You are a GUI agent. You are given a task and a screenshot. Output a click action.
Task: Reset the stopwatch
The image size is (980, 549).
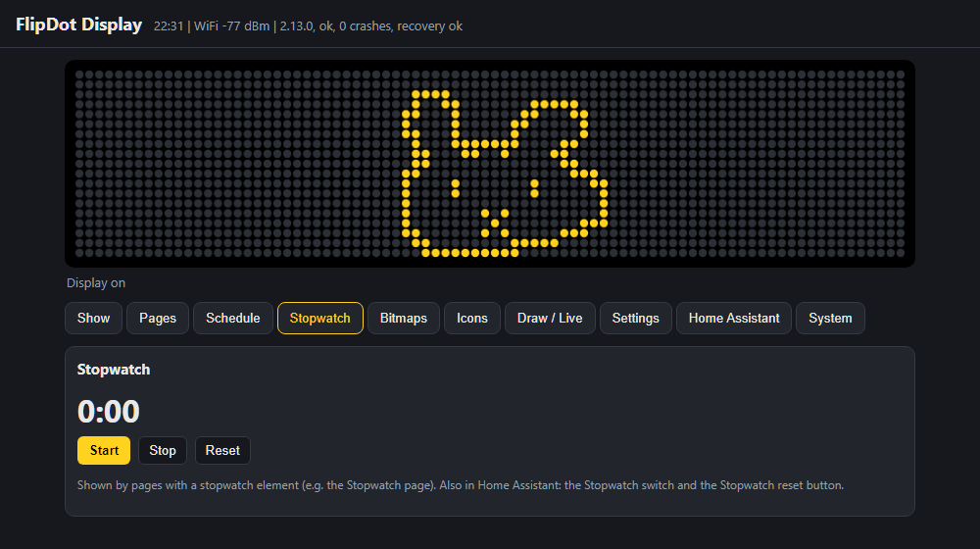222,450
